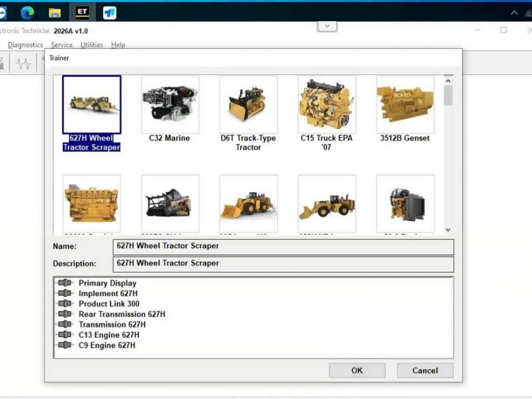This screenshot has height=399, width=532.
Task: Select the 3512B Genset thumbnail
Action: [x=405, y=105]
